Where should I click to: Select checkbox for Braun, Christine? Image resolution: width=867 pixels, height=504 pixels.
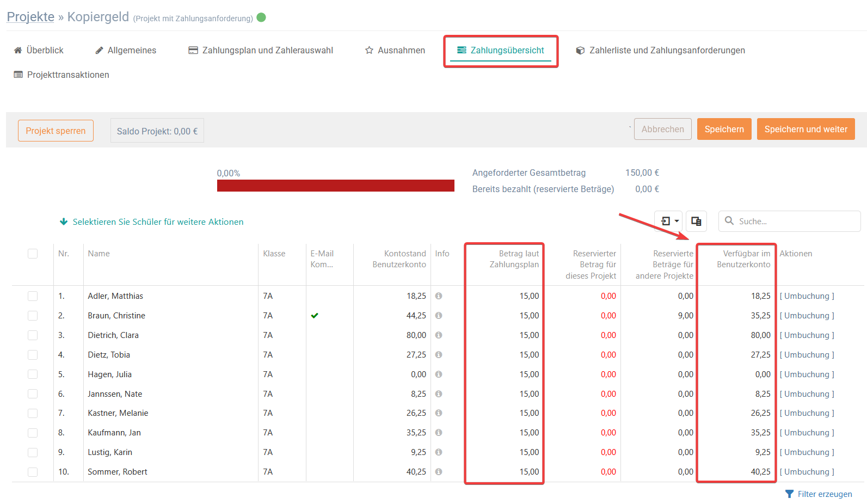[33, 316]
